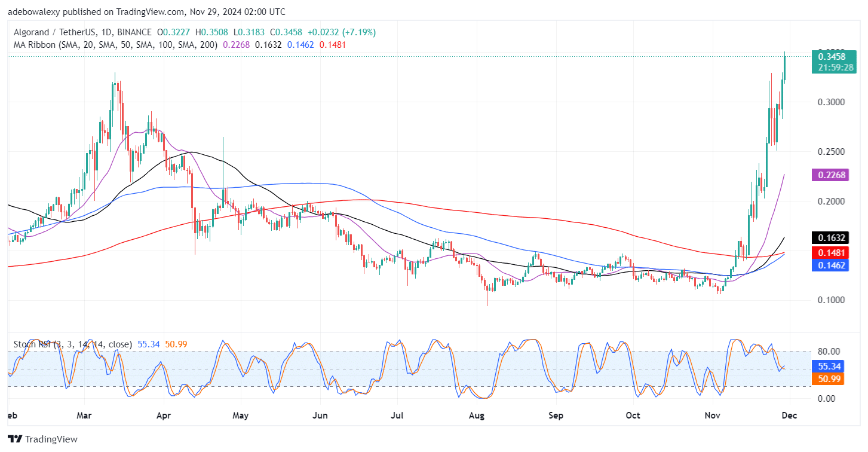The image size is (868, 452).
Task: Click the Stoch RSI blue value tag 55.34
Action: pyautogui.click(x=828, y=367)
